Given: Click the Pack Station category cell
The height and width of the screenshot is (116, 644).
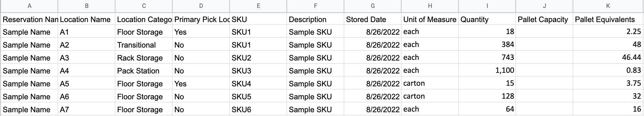Looking at the screenshot, I should point(144,71).
